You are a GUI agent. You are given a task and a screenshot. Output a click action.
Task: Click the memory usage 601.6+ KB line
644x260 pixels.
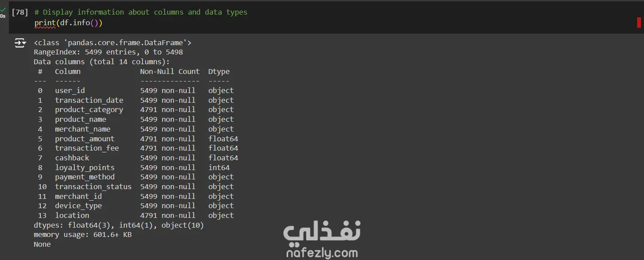pos(82,234)
